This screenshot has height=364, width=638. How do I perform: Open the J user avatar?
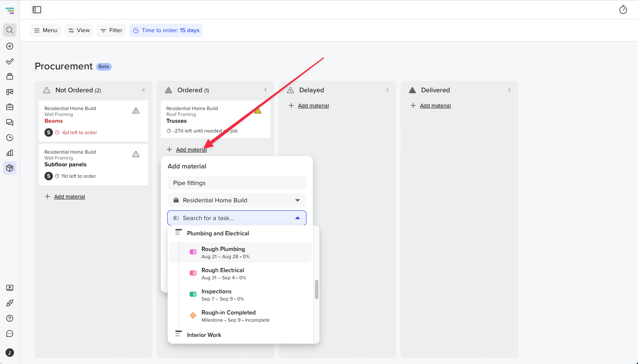(10, 353)
